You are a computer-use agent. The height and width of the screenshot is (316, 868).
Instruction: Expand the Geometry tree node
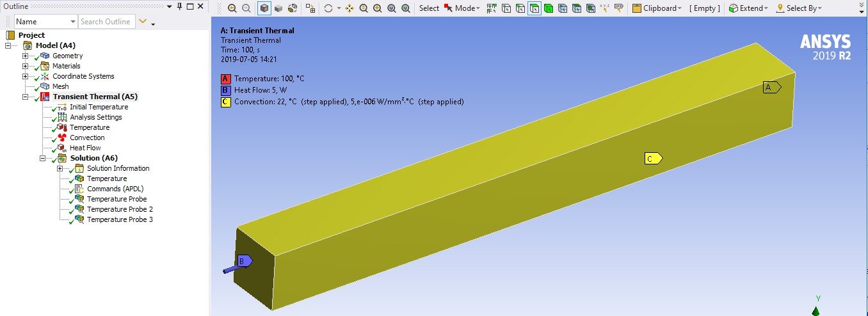[x=26, y=56]
